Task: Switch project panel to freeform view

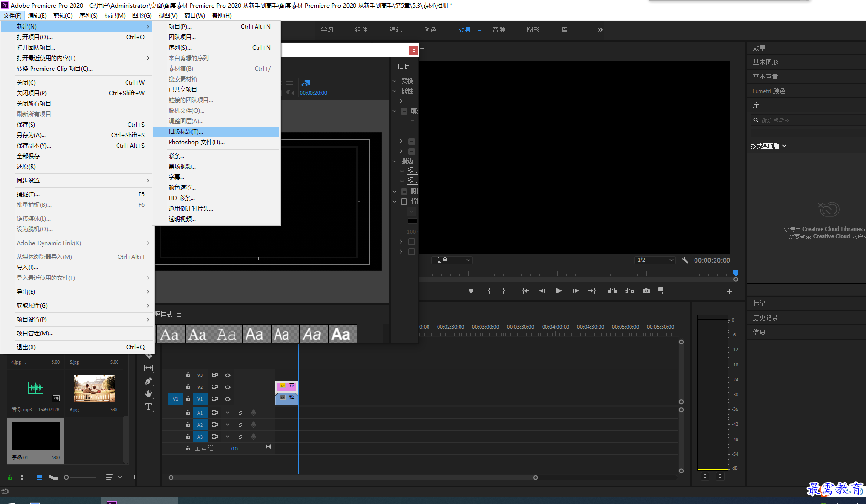Action: coord(53,477)
